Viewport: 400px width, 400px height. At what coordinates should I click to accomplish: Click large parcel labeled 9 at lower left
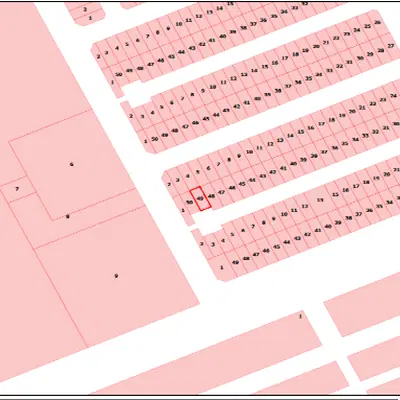[116, 276]
